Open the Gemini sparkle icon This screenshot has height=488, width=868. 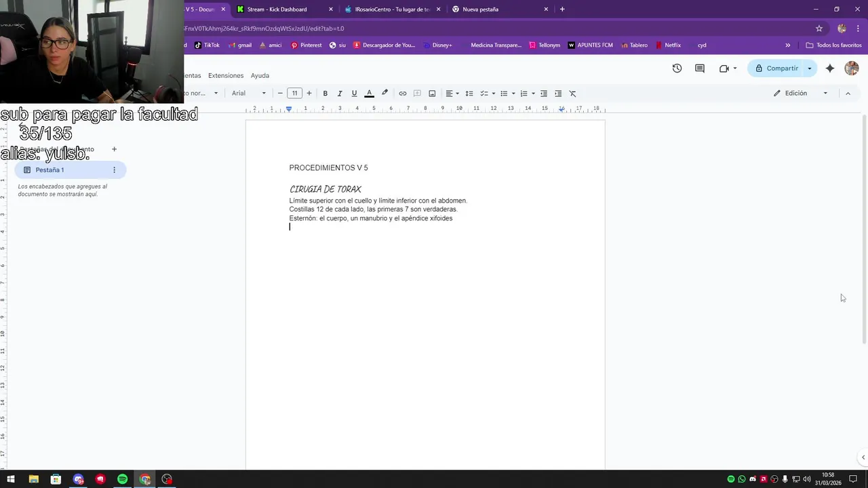click(x=830, y=68)
